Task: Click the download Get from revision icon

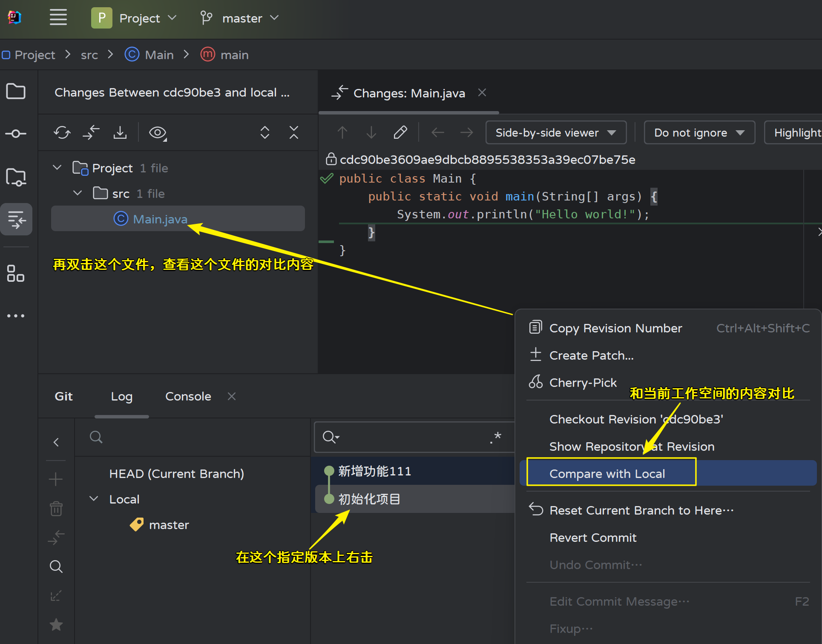Action: point(120,133)
